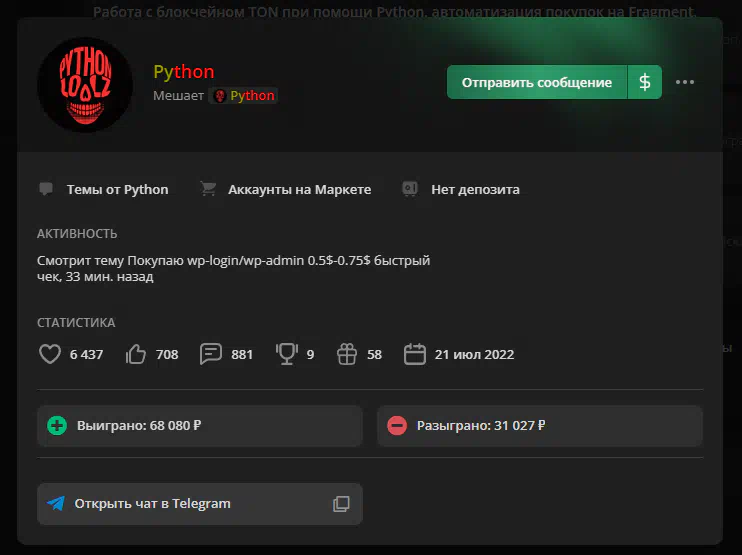Click the deposit safe icon
Image resolution: width=742 pixels, height=555 pixels.
(x=409, y=189)
